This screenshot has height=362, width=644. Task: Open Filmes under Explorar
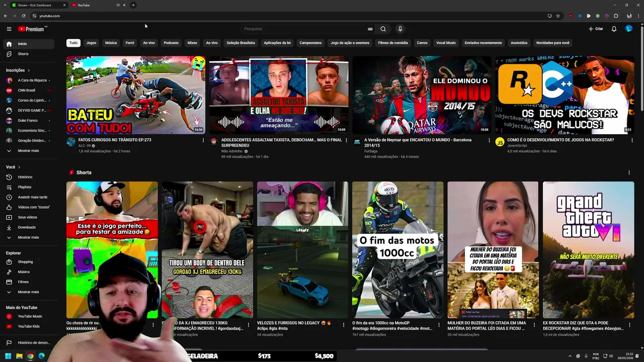(x=29, y=282)
